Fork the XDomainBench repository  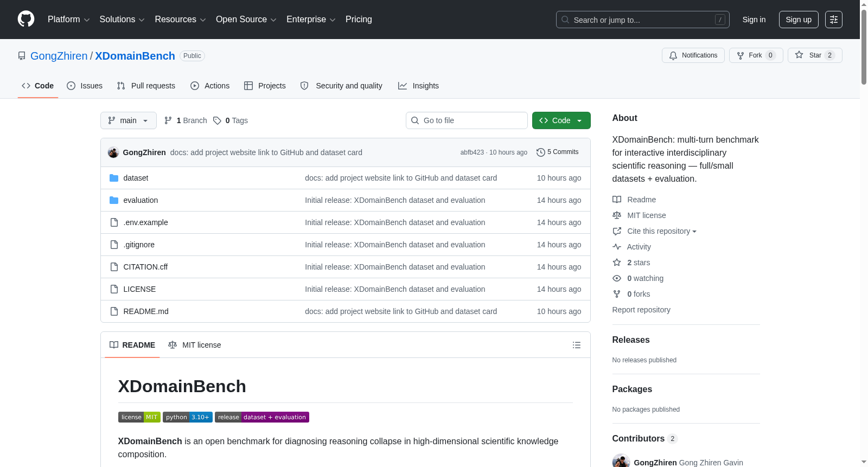[x=756, y=55]
